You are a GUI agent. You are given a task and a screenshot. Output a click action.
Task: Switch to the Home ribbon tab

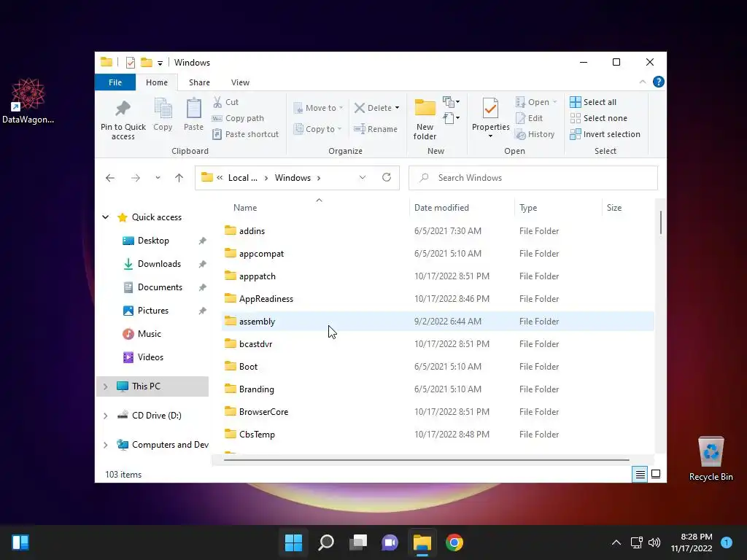(157, 82)
